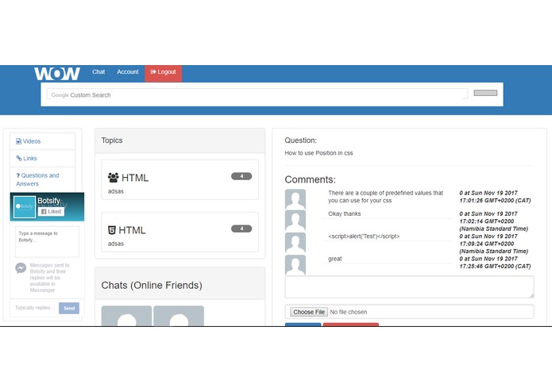Click second online friend avatar
Viewport: 552px width, 392px height.
click(179, 316)
